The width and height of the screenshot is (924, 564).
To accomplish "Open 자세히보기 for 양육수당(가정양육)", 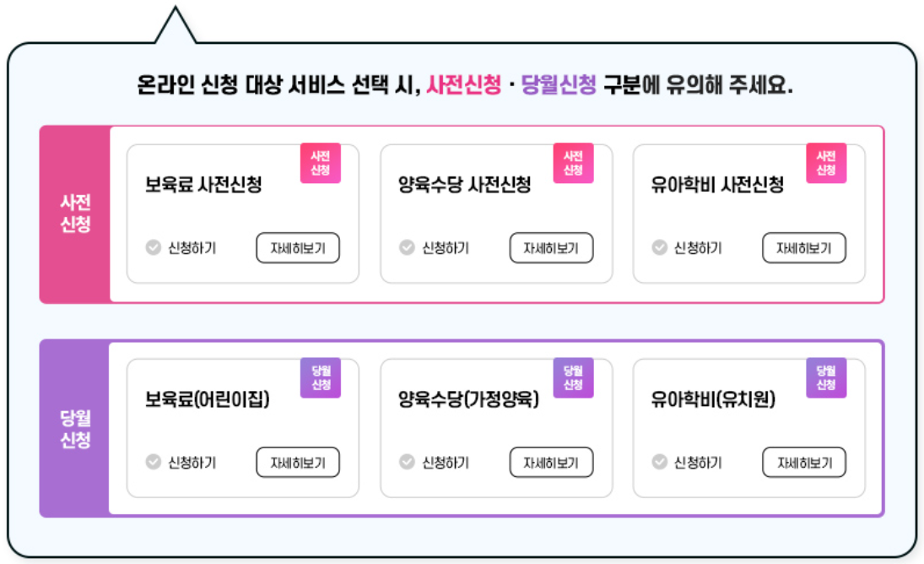I will pyautogui.click(x=550, y=462).
